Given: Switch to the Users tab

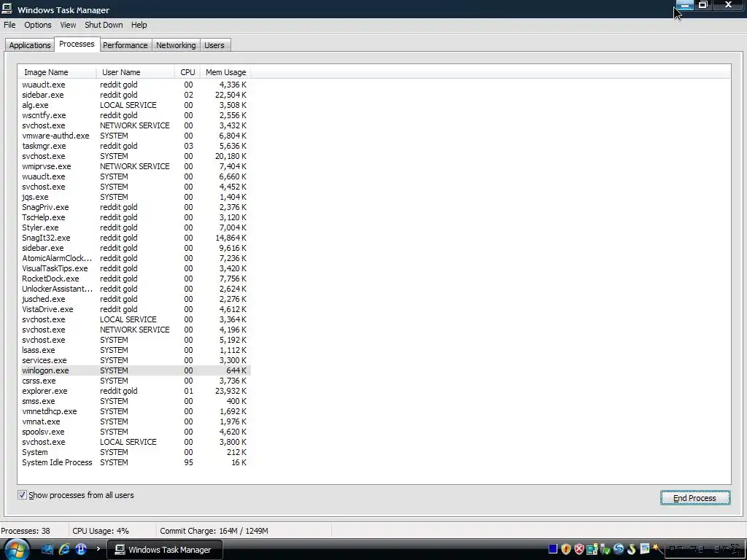Looking at the screenshot, I should click(x=214, y=45).
